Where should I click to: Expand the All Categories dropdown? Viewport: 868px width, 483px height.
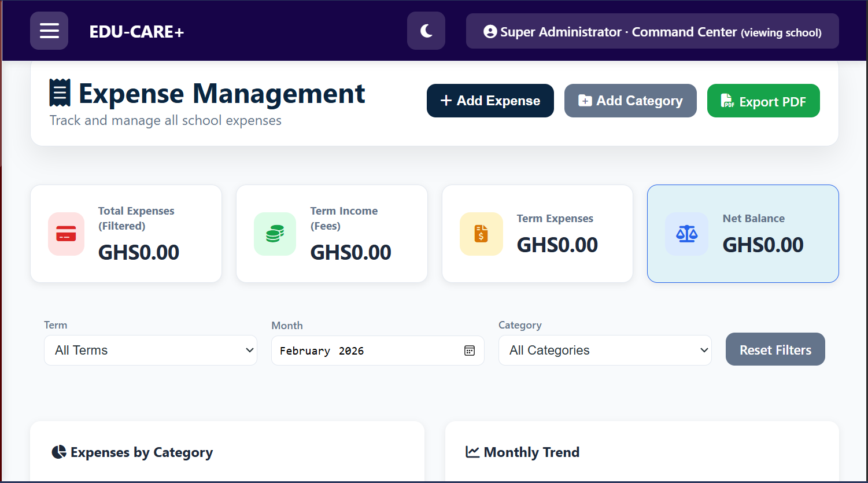(605, 351)
